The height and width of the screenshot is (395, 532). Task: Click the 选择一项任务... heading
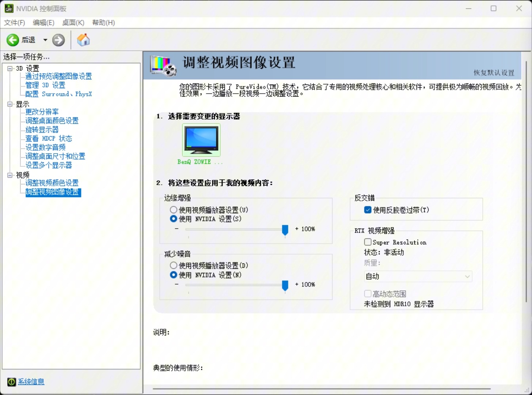26,57
